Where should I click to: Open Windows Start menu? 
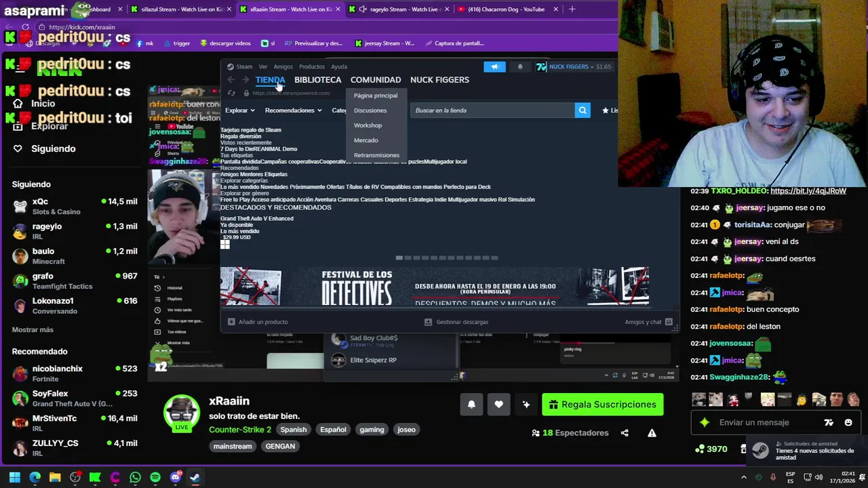[x=14, y=477]
